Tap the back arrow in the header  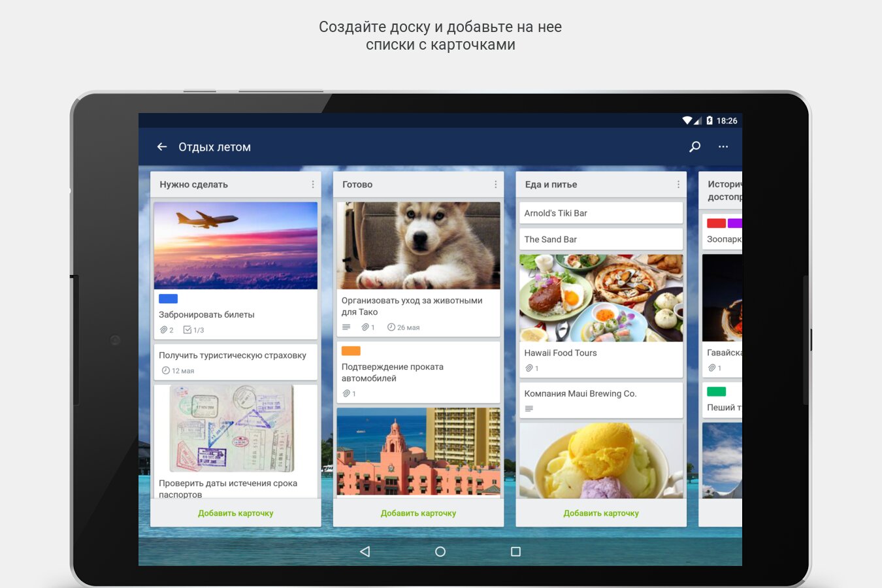click(162, 147)
